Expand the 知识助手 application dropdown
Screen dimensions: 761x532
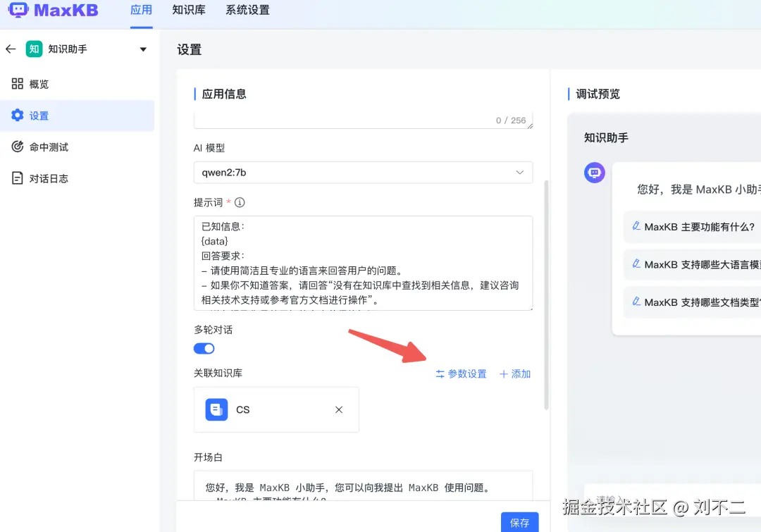[x=143, y=49]
